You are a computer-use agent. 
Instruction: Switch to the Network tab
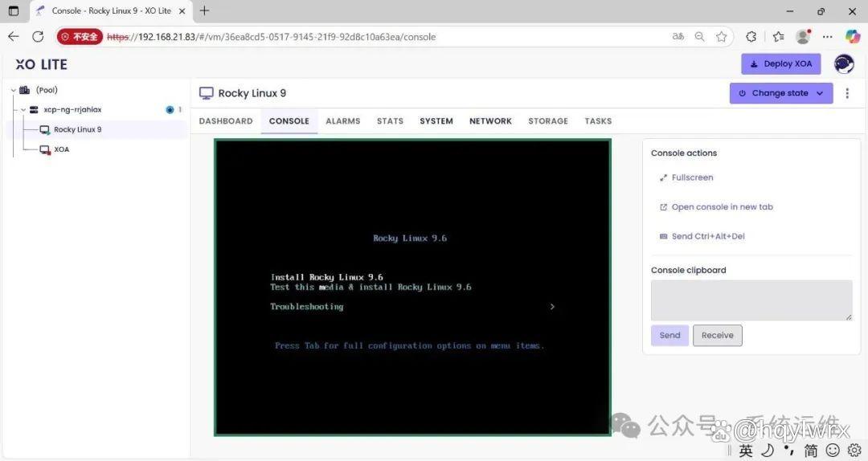coord(490,120)
